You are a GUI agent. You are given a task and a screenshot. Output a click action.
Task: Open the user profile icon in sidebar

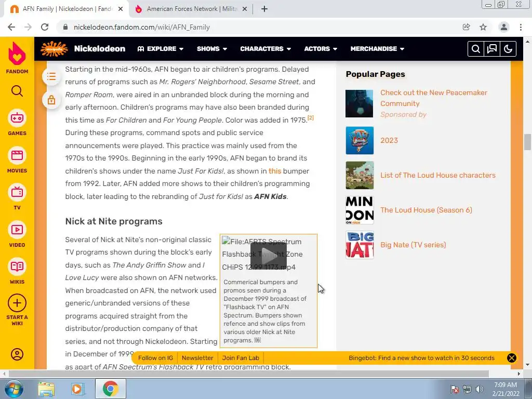coord(17,354)
